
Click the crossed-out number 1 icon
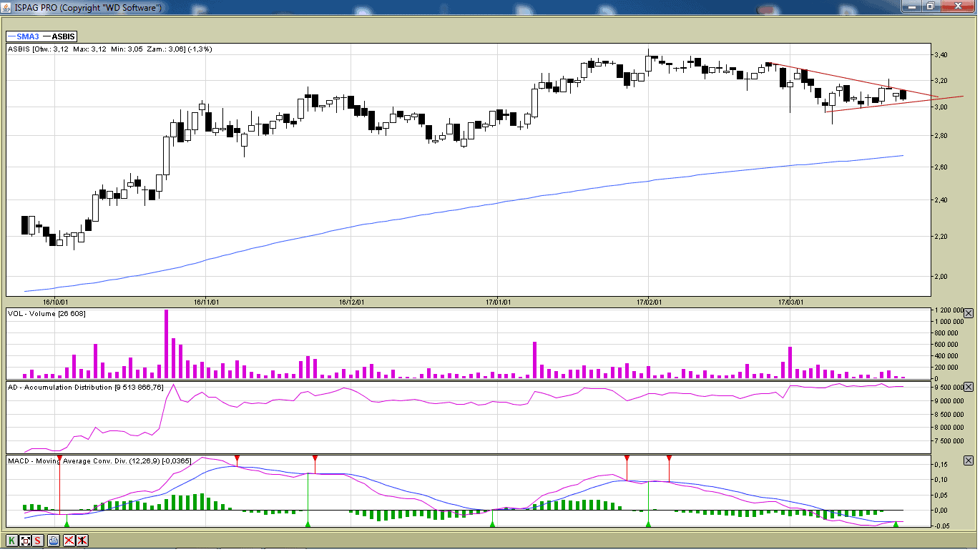tap(82, 541)
